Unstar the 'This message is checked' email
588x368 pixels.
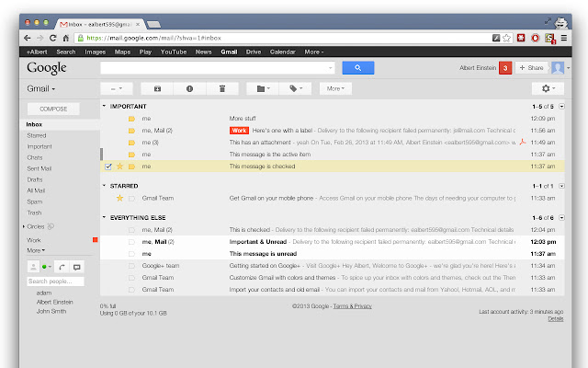(119, 166)
